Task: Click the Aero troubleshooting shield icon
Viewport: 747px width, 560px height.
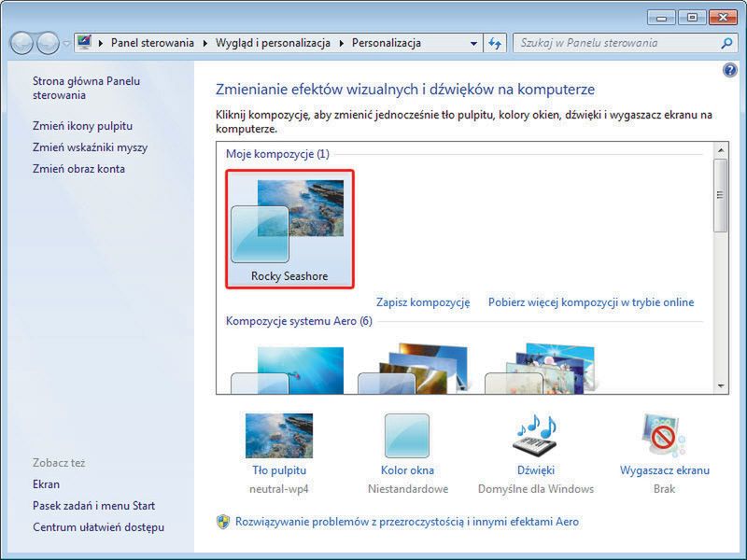Action: 223,522
